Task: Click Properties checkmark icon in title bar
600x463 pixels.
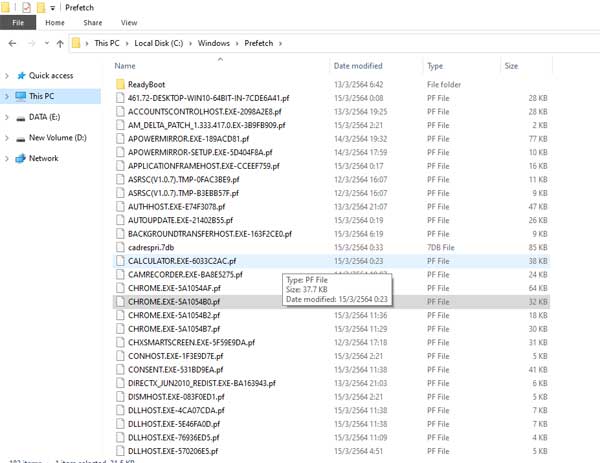Action: [27, 7]
